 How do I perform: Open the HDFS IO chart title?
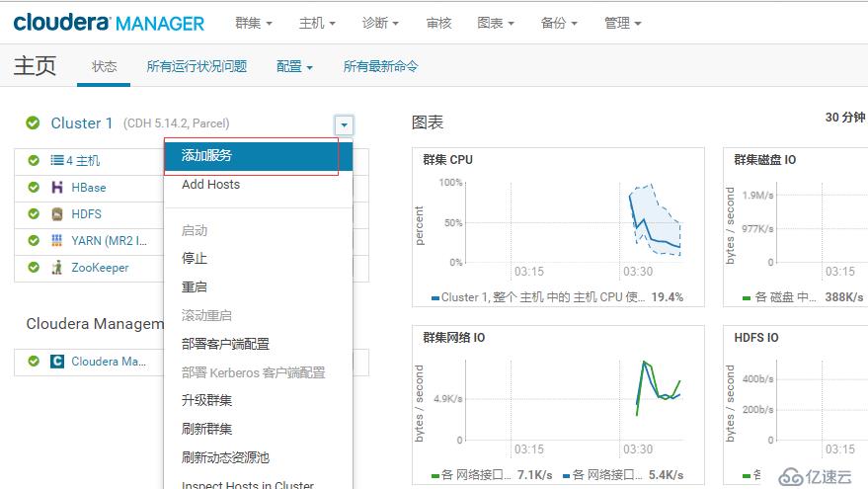point(756,338)
